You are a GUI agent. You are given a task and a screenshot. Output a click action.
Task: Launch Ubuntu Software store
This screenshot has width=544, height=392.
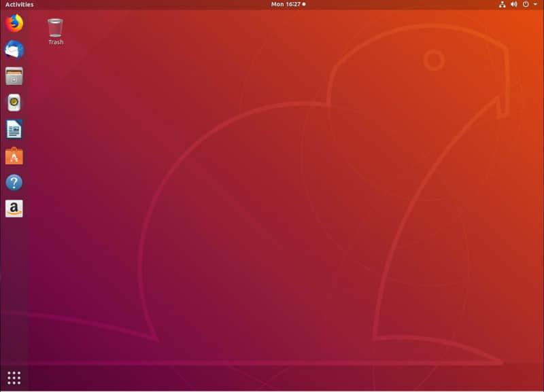pyautogui.click(x=12, y=156)
